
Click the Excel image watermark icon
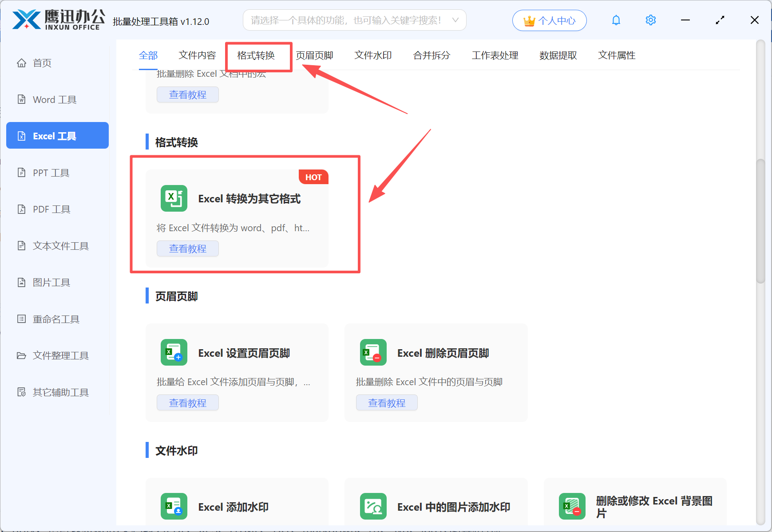point(373,506)
